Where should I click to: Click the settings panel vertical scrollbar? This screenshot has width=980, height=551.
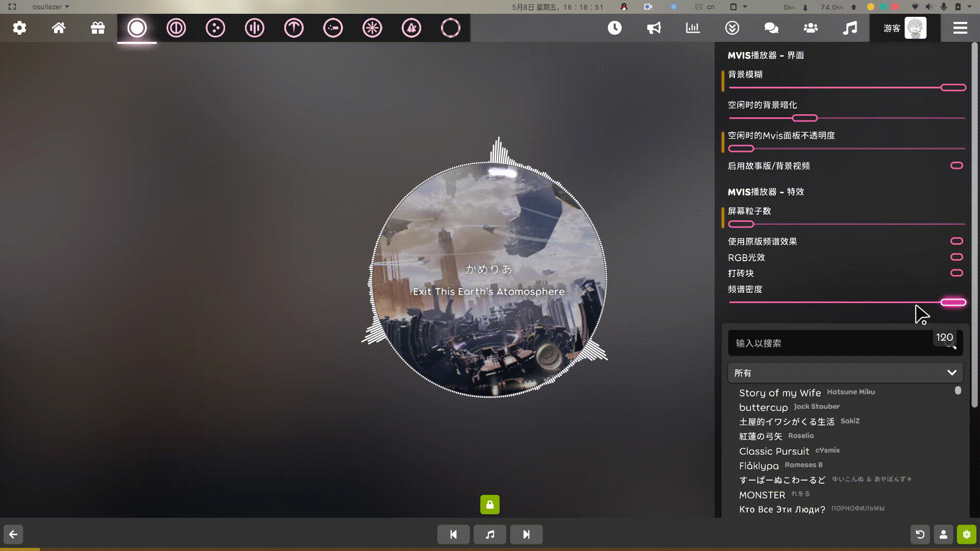[974, 224]
